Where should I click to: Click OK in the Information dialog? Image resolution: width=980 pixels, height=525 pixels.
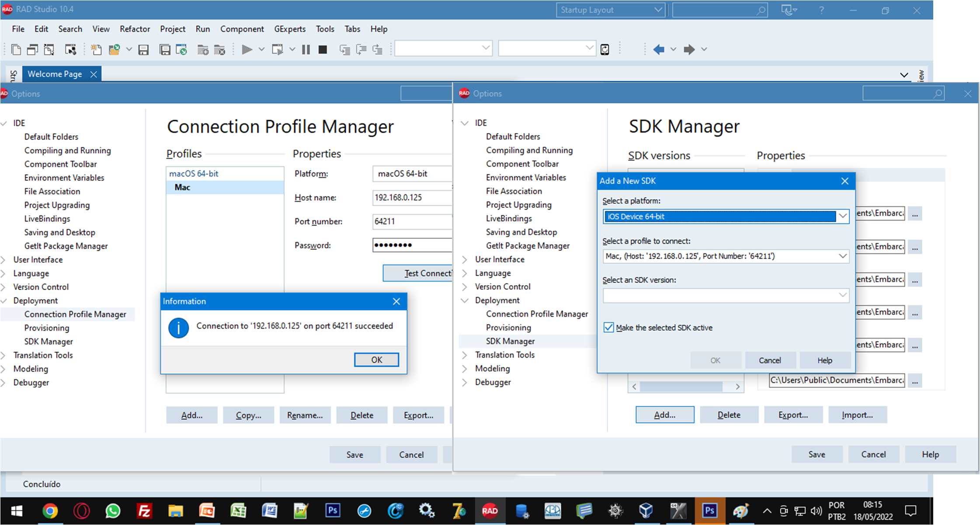[376, 359]
